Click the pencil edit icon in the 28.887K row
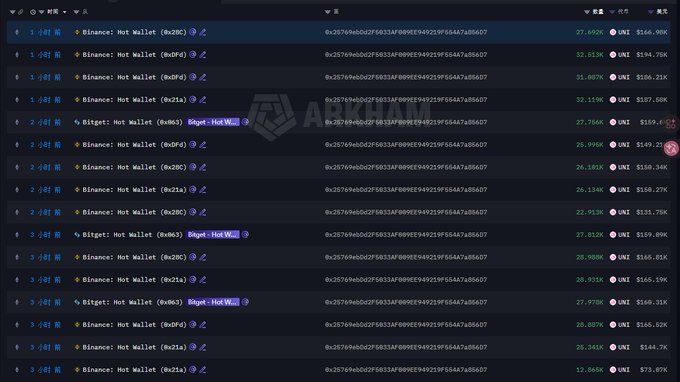This screenshot has width=680, height=382. pos(203,325)
